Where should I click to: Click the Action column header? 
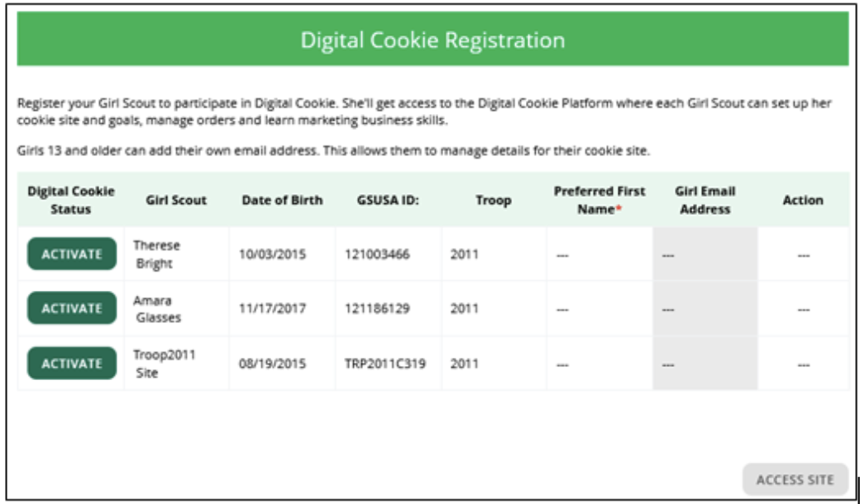[x=802, y=200]
